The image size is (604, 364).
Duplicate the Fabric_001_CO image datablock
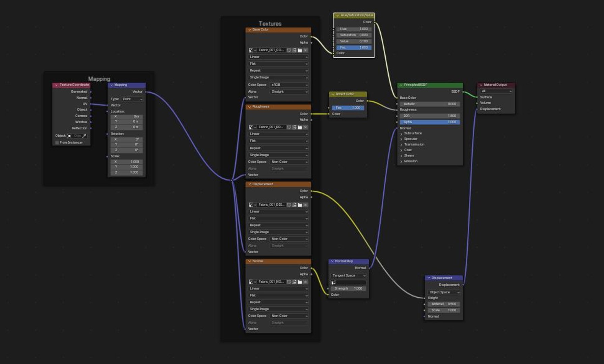294,50
